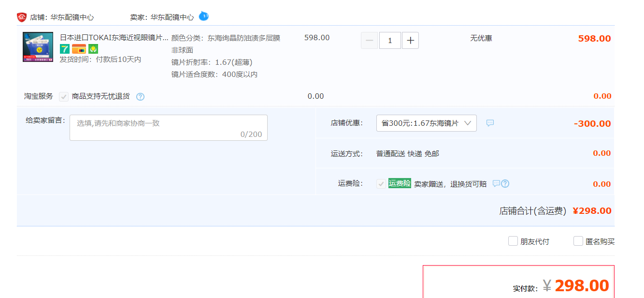The height and width of the screenshot is (298, 644).
Task: Click the 镜片折射率: 1.67(超薄) text
Action: click(212, 62)
